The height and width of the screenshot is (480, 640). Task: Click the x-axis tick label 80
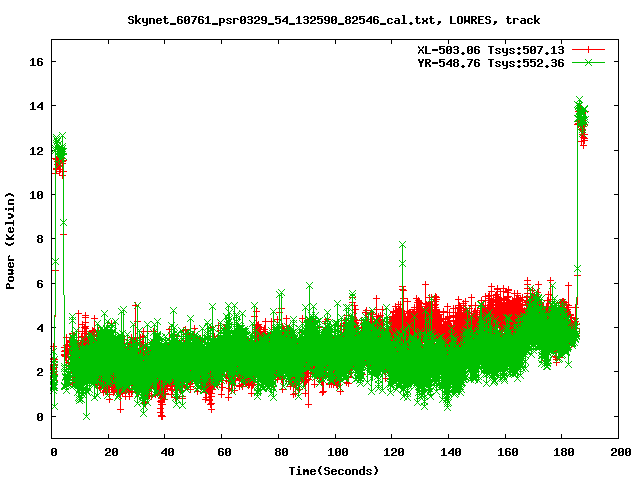pyautogui.click(x=281, y=452)
